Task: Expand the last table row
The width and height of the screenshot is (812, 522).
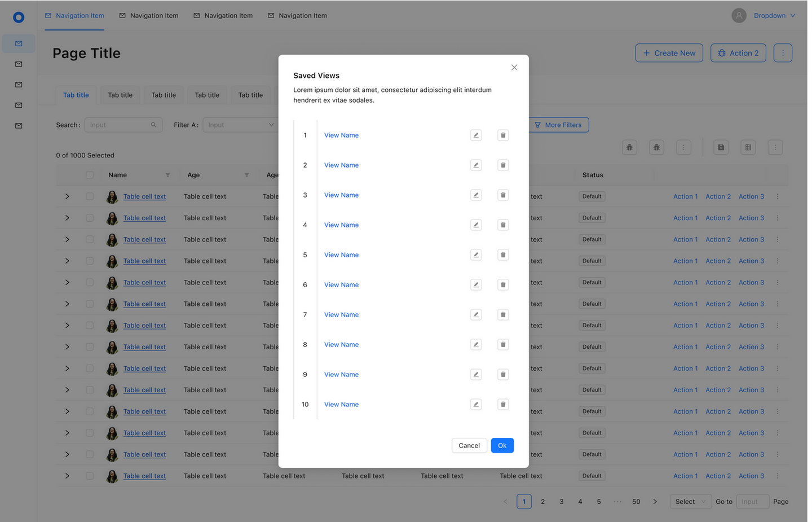Action: (67, 476)
